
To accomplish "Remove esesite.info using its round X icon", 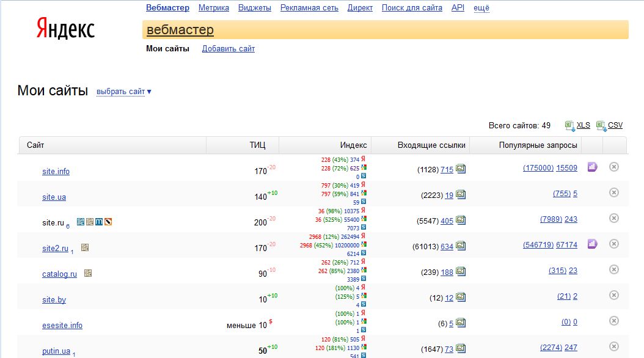I will point(614,321).
